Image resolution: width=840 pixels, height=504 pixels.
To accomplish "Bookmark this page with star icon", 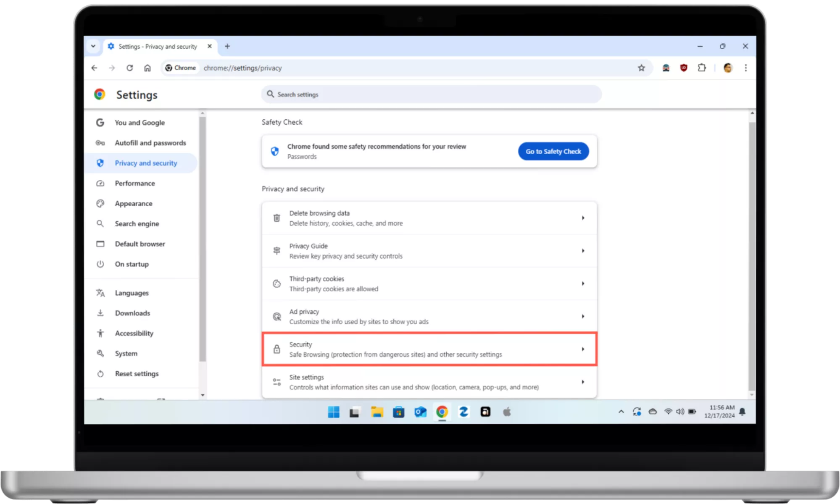I will tap(641, 68).
